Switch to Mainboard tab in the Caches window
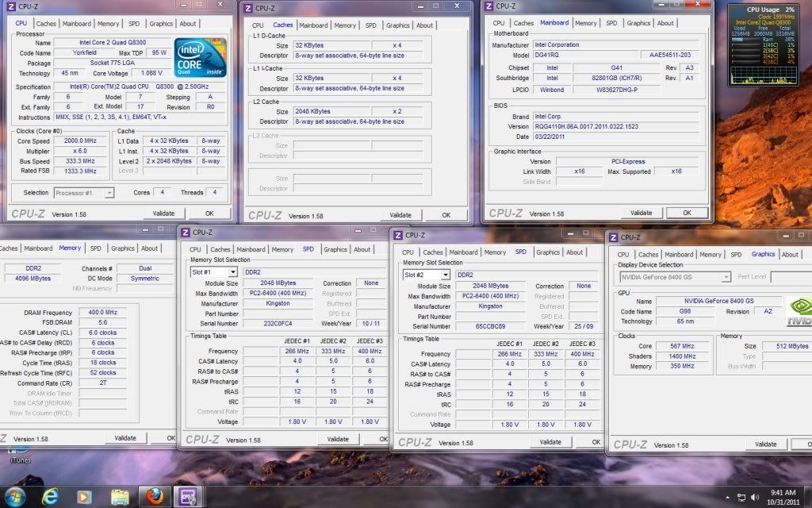The height and width of the screenshot is (508, 812). (x=313, y=25)
